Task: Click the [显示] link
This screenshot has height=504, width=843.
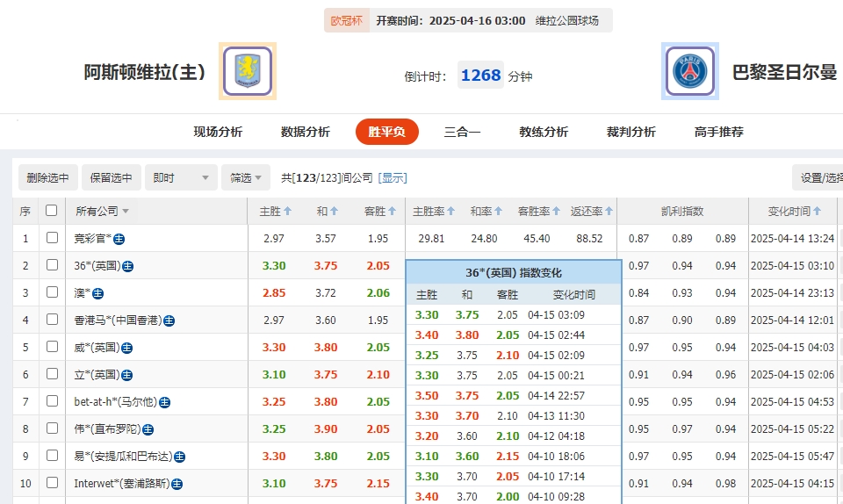Action: point(393,178)
